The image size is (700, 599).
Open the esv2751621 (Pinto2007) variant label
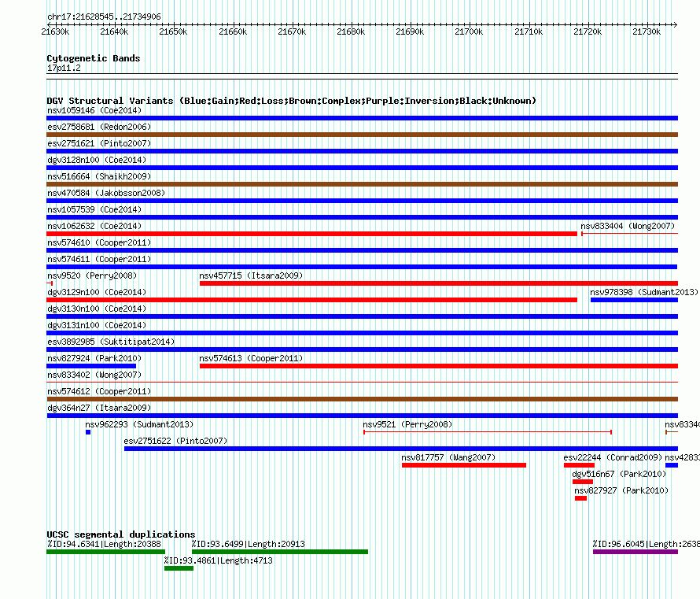[99, 143]
